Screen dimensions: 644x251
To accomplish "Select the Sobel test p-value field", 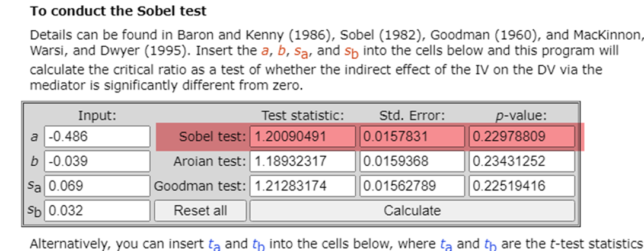I will pyautogui.click(x=522, y=136).
